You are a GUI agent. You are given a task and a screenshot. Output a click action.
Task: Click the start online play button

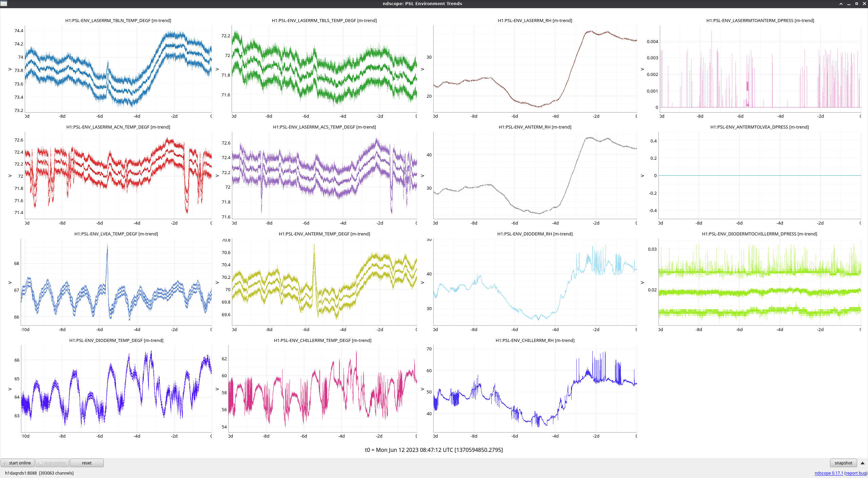coord(18,463)
